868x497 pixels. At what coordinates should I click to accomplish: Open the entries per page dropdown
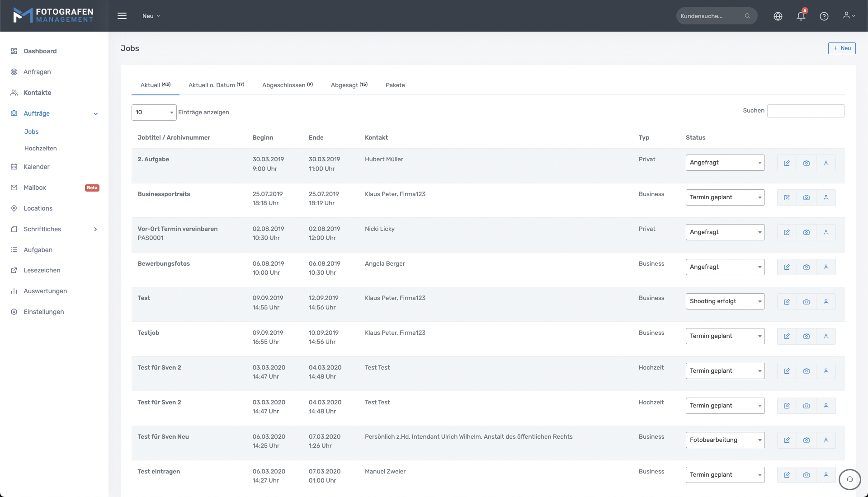click(x=154, y=113)
